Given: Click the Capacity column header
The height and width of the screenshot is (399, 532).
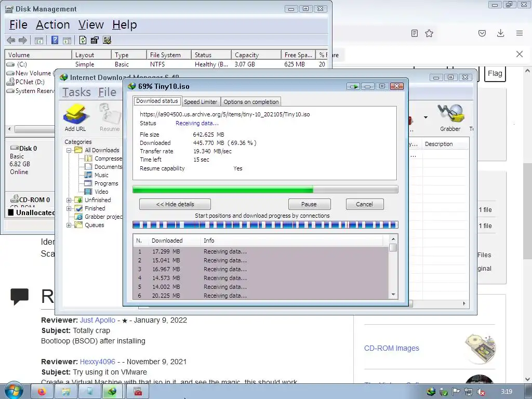Looking at the screenshot, I should tap(256, 55).
